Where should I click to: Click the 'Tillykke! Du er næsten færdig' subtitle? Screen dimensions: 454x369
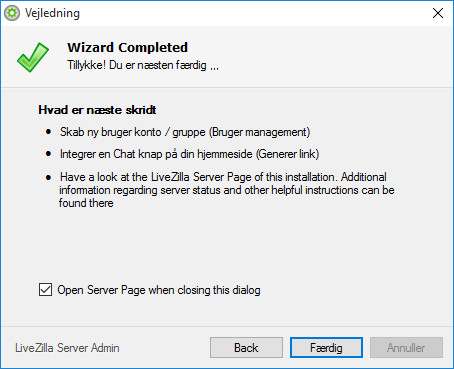[143, 65]
